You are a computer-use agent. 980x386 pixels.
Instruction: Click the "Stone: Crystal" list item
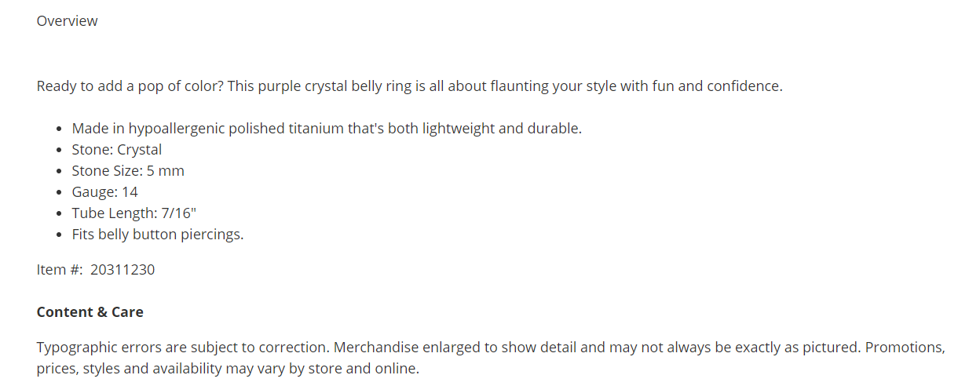coord(116,150)
